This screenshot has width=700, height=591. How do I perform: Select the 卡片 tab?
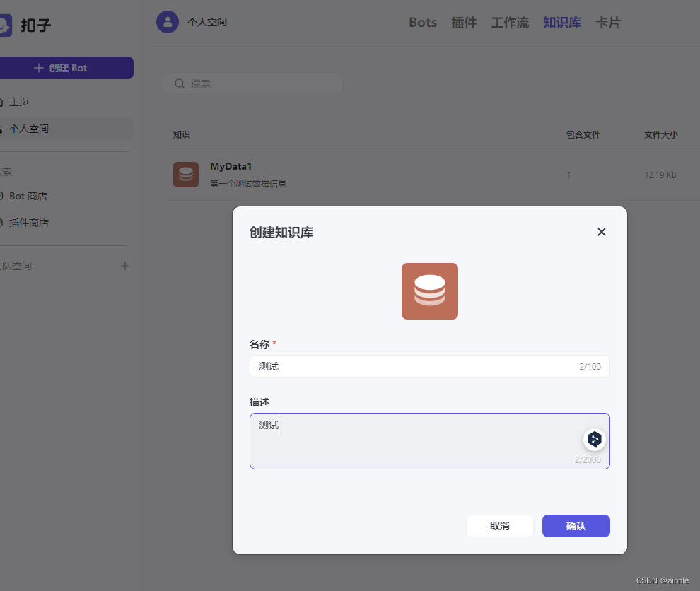click(608, 23)
